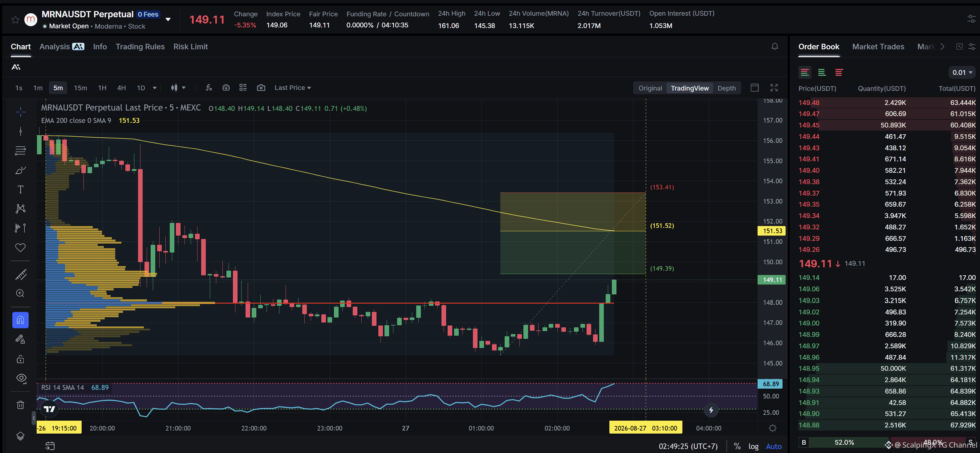Select the brush drawing tool
980x453 pixels.
tap(21, 170)
